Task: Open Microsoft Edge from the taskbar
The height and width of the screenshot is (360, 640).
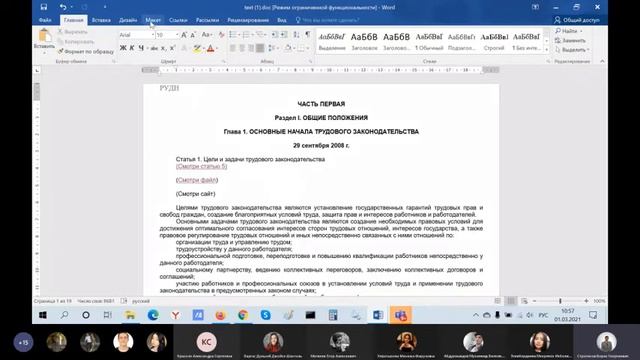Action: tap(153, 315)
